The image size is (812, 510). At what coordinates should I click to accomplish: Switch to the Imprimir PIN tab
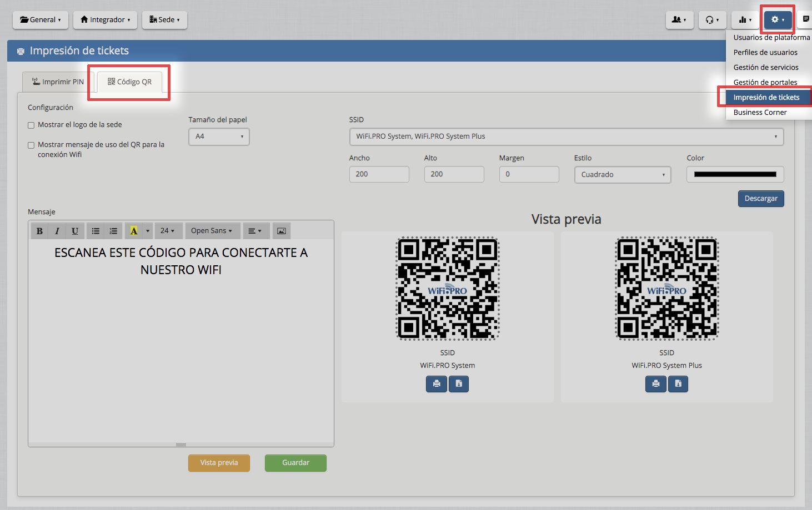(x=58, y=82)
